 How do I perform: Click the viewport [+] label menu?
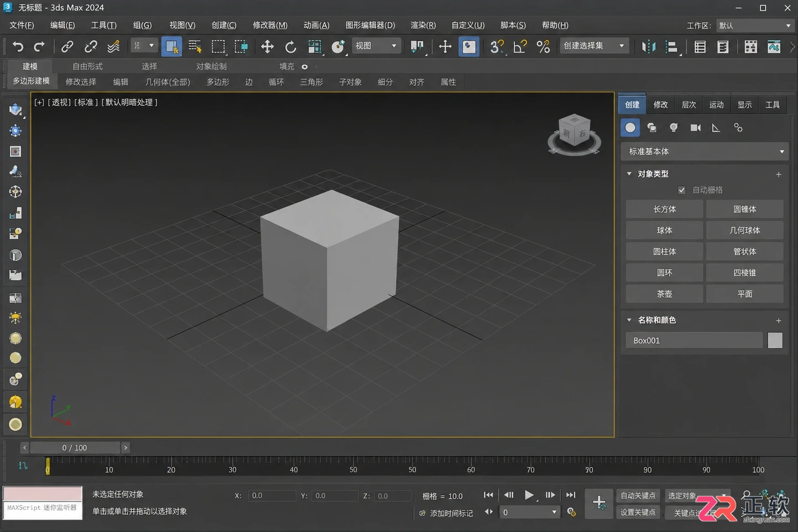[x=39, y=103]
